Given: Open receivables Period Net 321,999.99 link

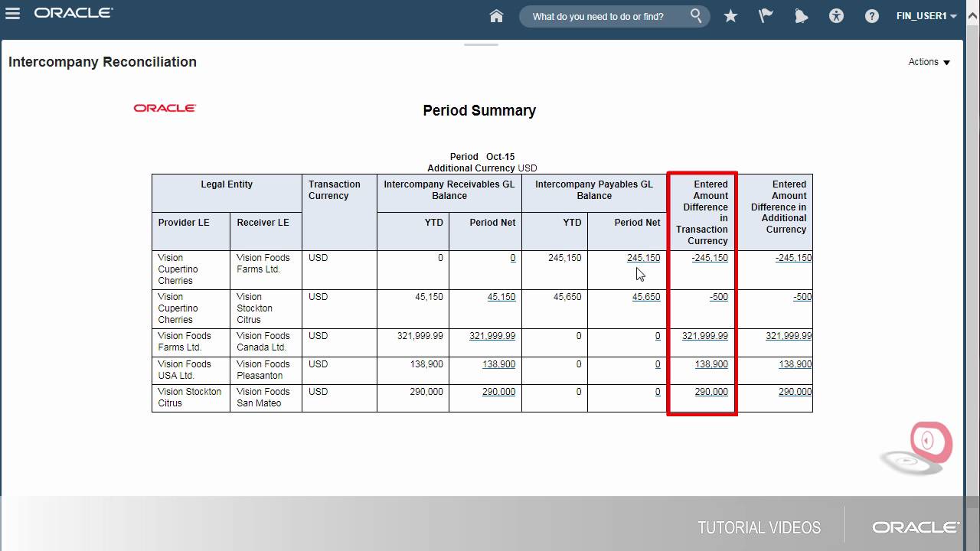Looking at the screenshot, I should click(x=492, y=336).
